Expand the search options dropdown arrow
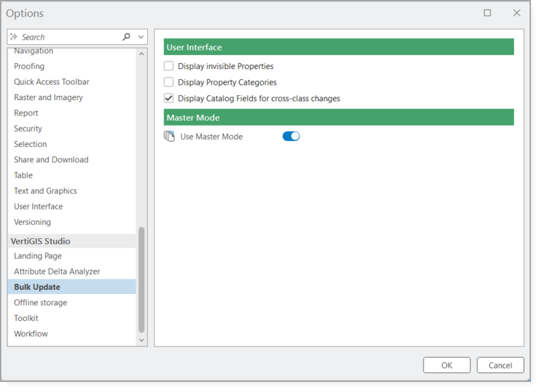Viewport: 541px width, 392px height. (x=141, y=37)
